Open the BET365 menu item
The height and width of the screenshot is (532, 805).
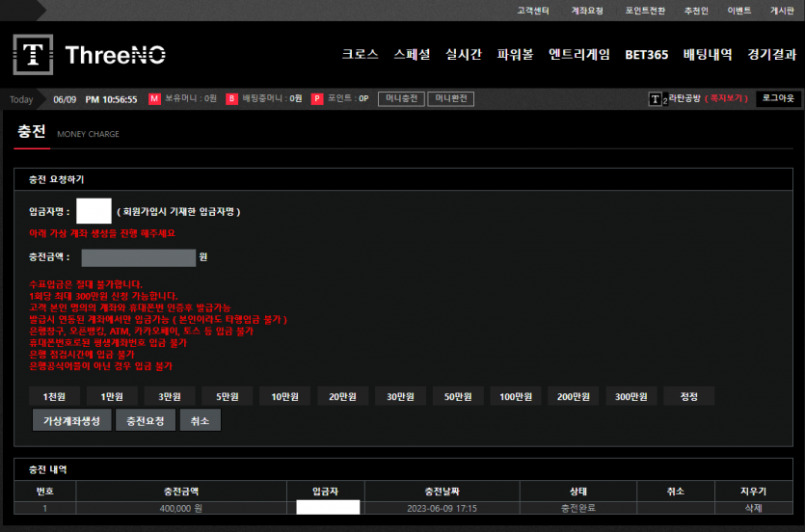(646, 55)
